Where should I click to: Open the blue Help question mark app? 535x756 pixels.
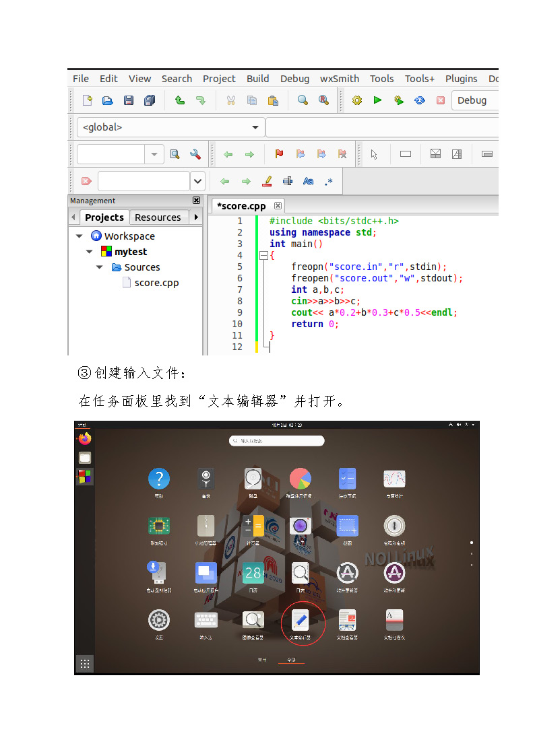(x=159, y=479)
